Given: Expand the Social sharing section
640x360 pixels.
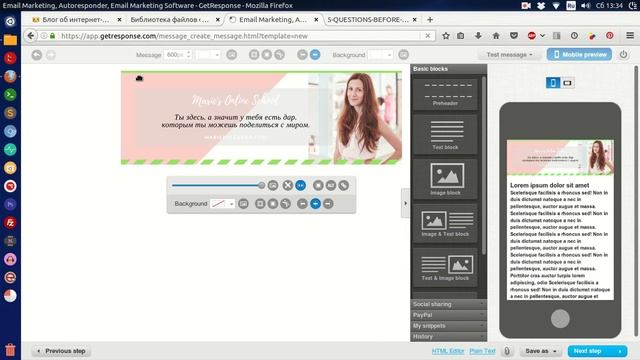Looking at the screenshot, I should coord(449,304).
